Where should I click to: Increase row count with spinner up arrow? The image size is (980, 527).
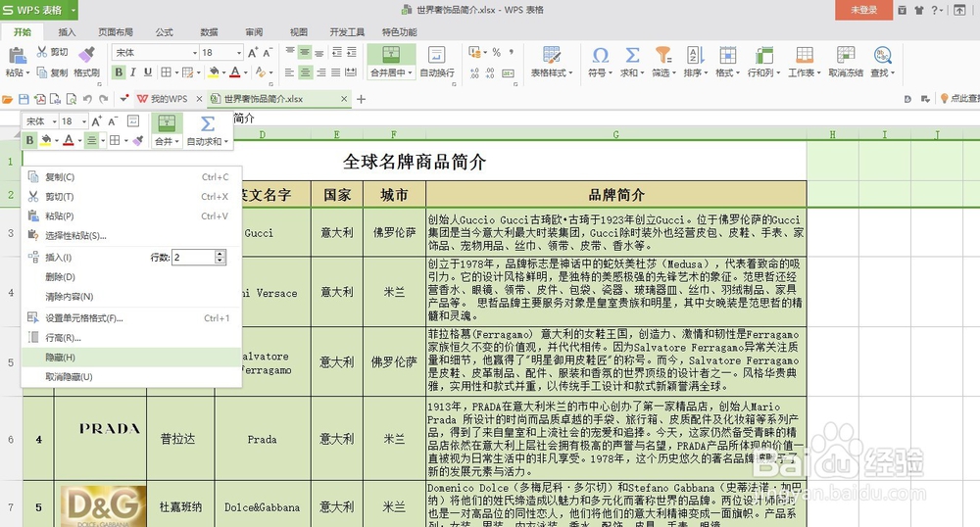(220, 254)
